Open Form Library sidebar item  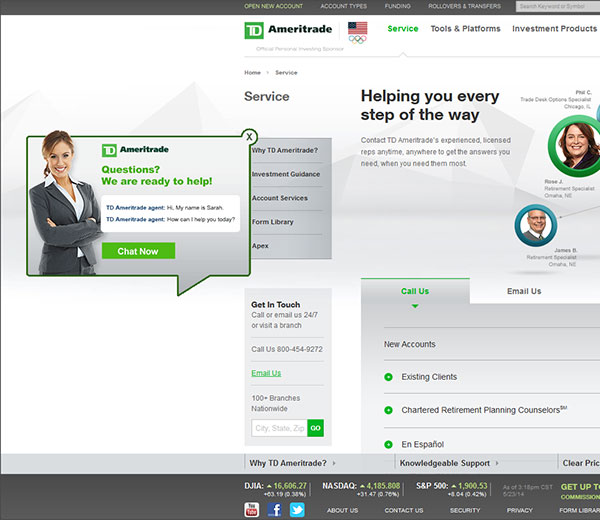tap(272, 222)
